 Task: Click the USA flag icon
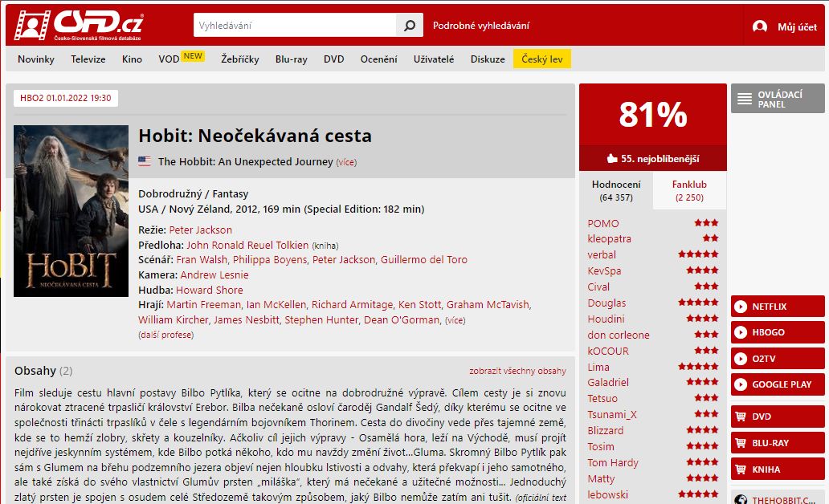[145, 161]
